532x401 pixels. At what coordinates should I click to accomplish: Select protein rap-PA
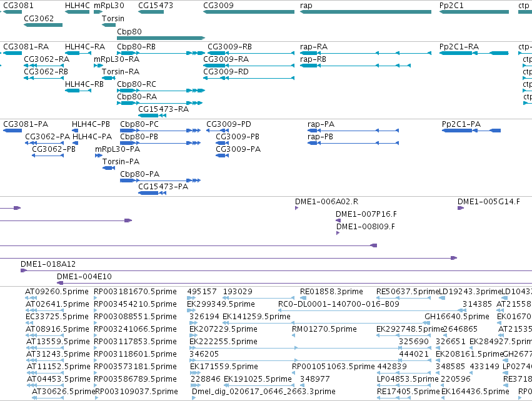click(321, 124)
